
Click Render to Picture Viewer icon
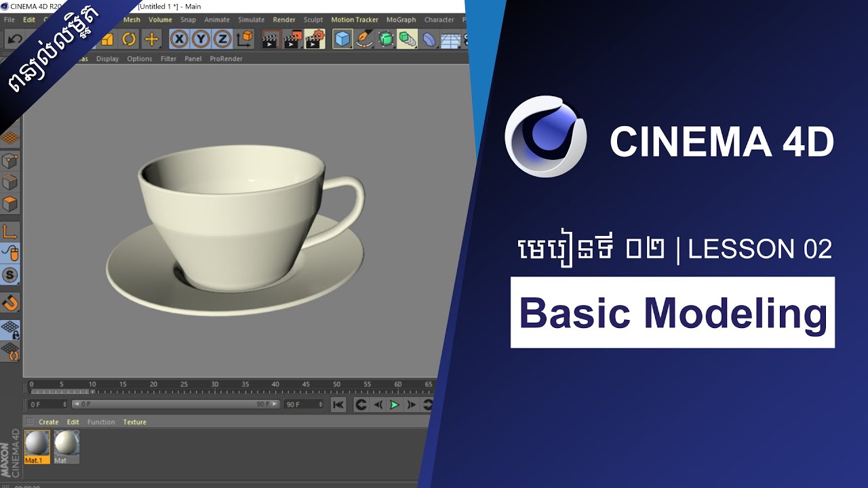pyautogui.click(x=293, y=39)
